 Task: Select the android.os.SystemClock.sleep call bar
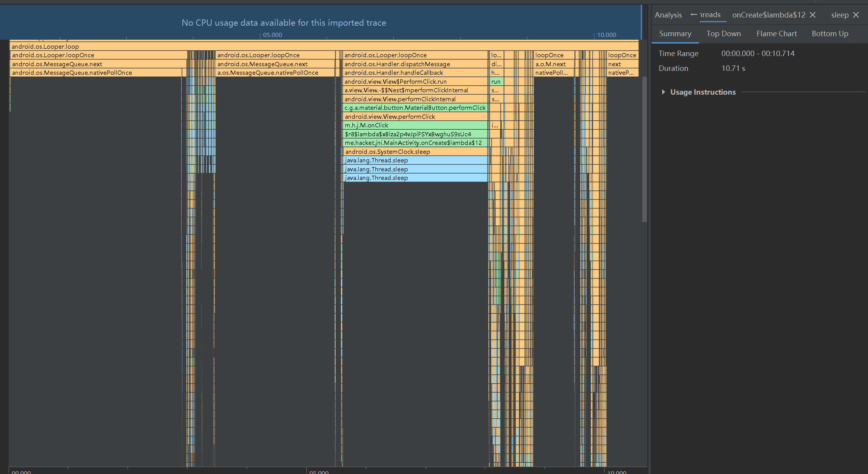(x=415, y=152)
